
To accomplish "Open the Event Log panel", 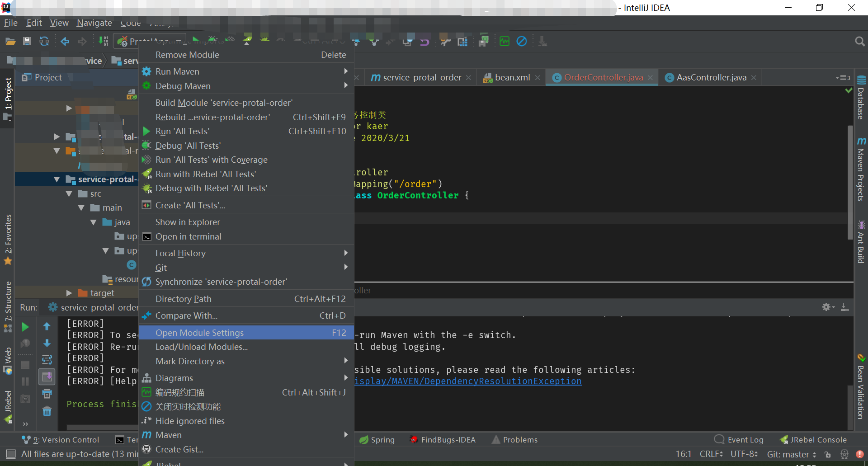I will (x=739, y=440).
